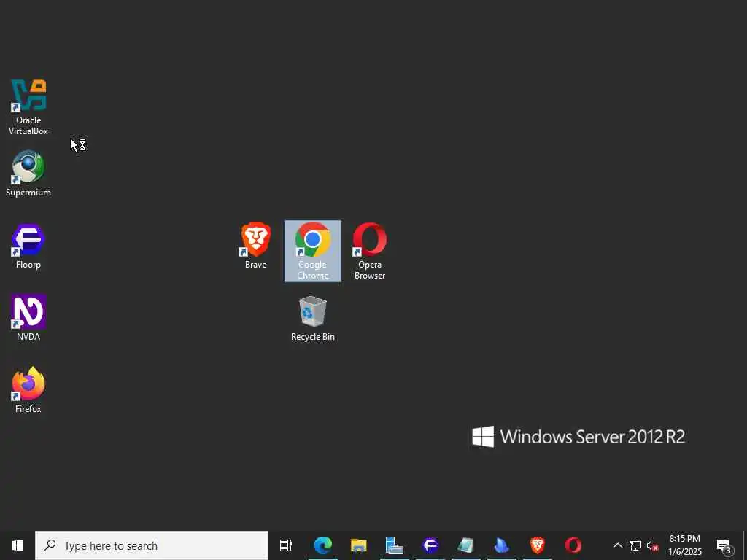
Task: Click the 'Type here to search' box
Action: click(x=152, y=545)
